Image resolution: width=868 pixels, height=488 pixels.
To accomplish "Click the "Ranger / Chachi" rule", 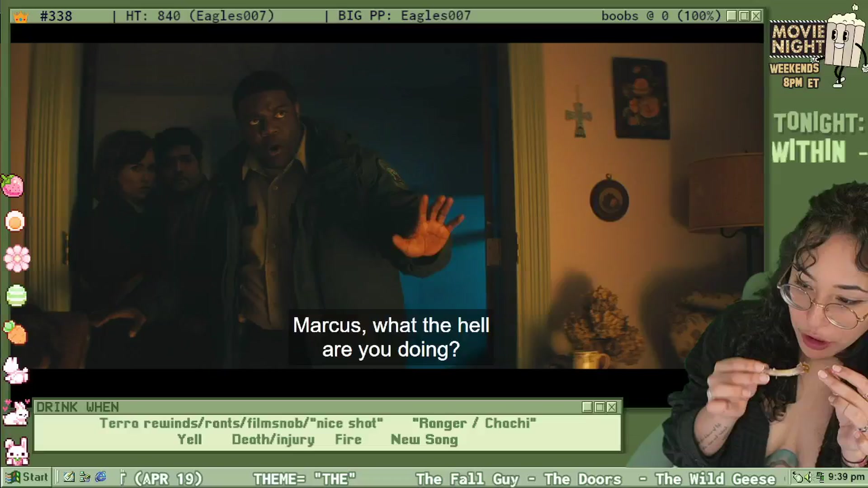I will tap(474, 423).
